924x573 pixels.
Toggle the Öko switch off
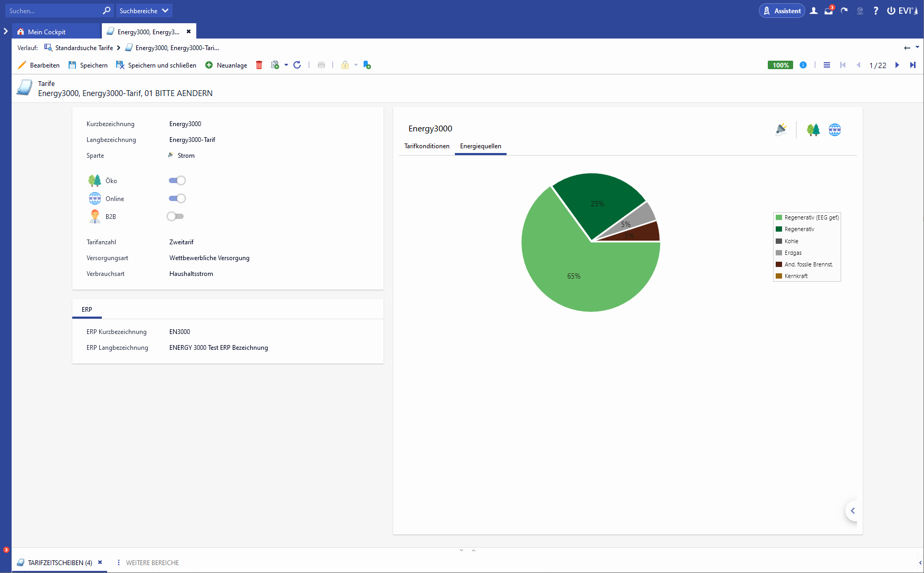(x=177, y=180)
